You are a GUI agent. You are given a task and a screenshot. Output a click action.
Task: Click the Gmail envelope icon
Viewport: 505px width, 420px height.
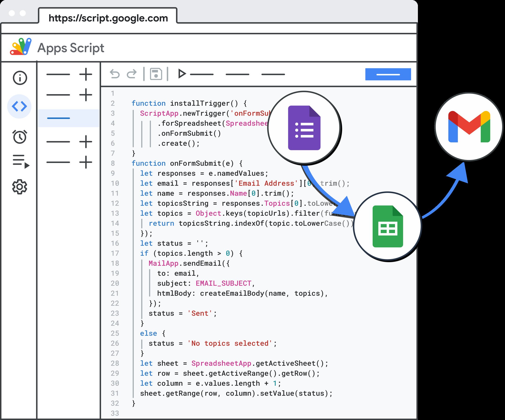469,127
